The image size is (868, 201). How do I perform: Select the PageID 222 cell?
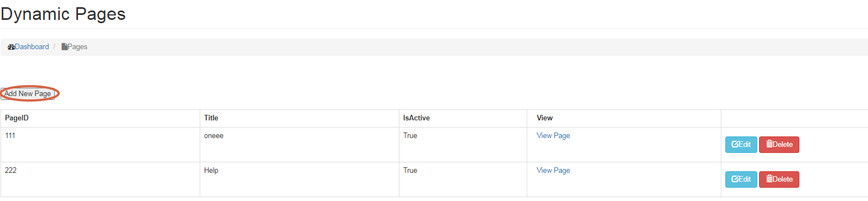point(100,179)
